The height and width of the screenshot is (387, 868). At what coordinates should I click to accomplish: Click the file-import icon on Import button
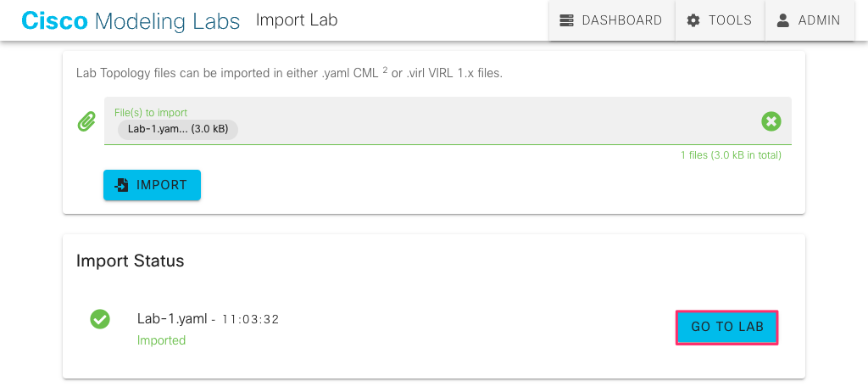(122, 185)
